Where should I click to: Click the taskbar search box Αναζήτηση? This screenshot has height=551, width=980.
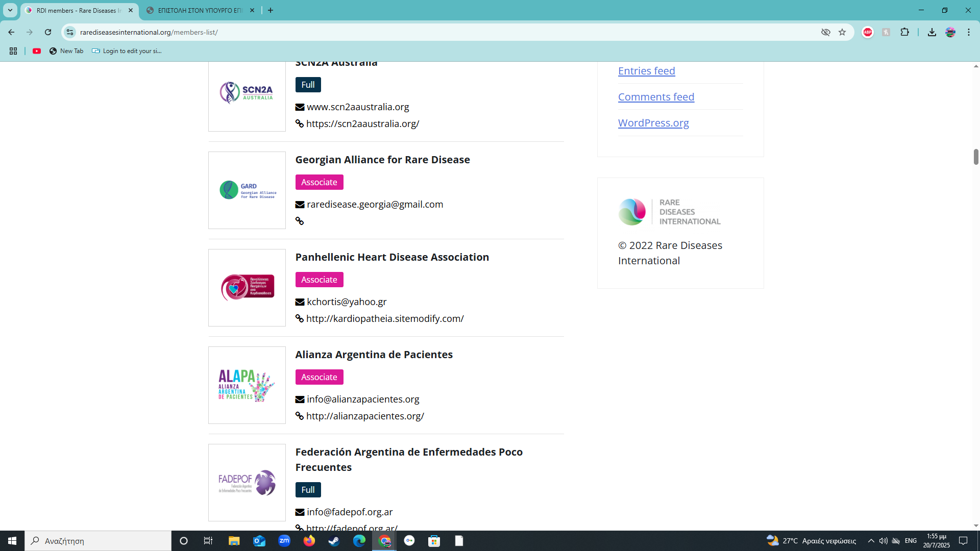98,541
